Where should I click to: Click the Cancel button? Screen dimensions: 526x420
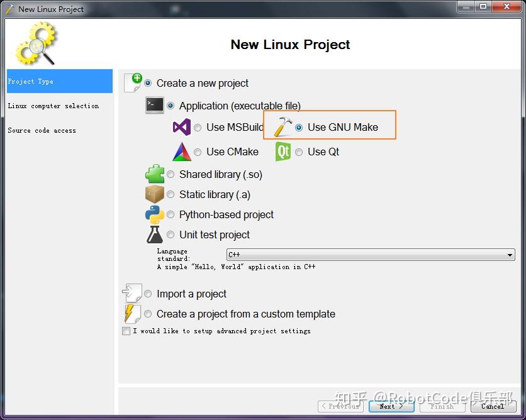point(493,406)
